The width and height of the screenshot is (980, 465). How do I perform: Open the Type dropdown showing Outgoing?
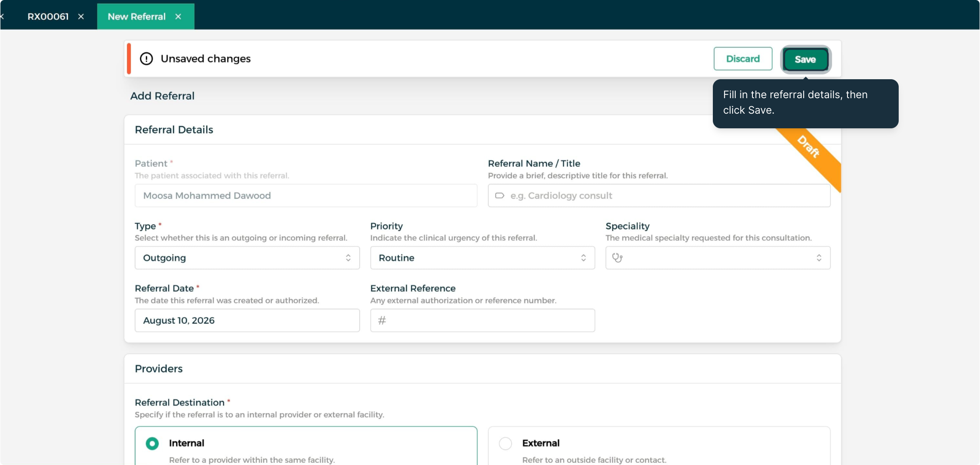coord(247,258)
